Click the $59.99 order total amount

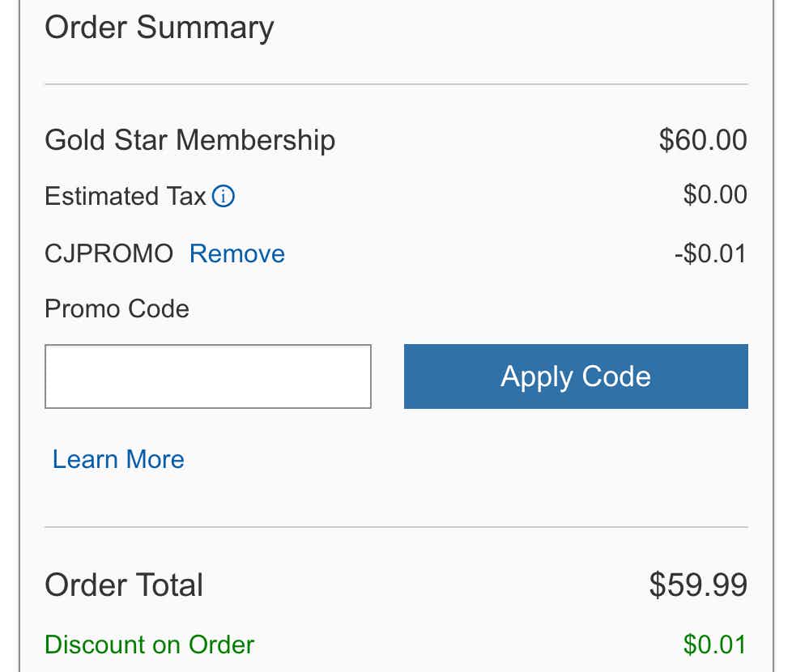(698, 585)
